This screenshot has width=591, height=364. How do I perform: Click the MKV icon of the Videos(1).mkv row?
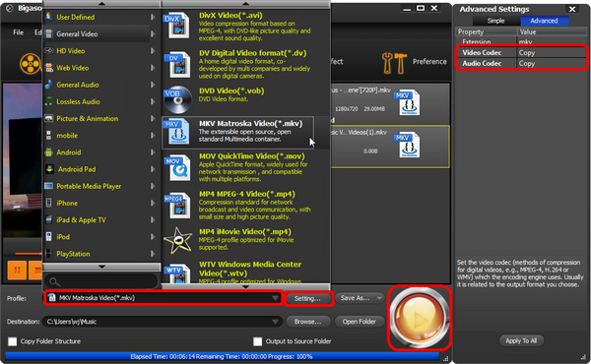tap(408, 145)
